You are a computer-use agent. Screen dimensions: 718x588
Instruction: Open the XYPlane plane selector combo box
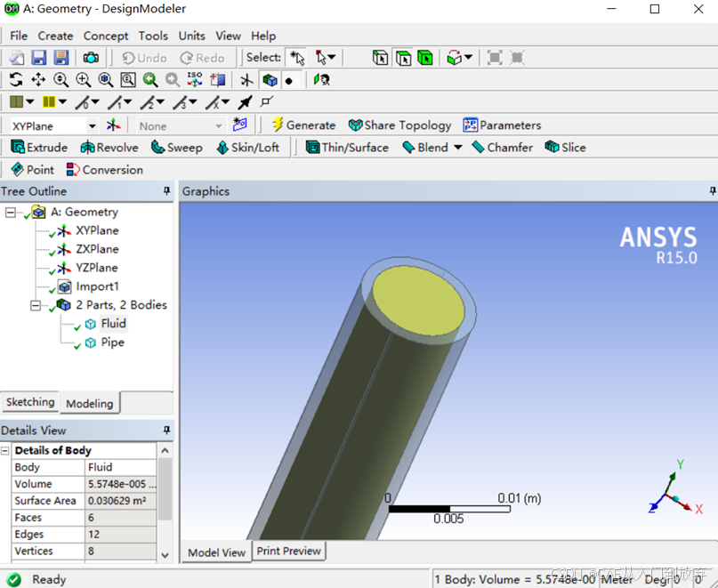click(x=54, y=125)
